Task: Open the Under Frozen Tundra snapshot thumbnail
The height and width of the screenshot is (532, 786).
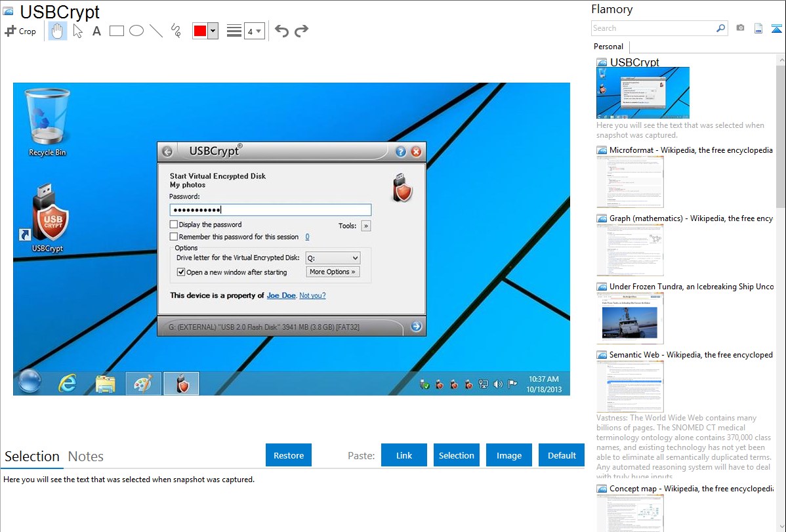Action: (630, 318)
